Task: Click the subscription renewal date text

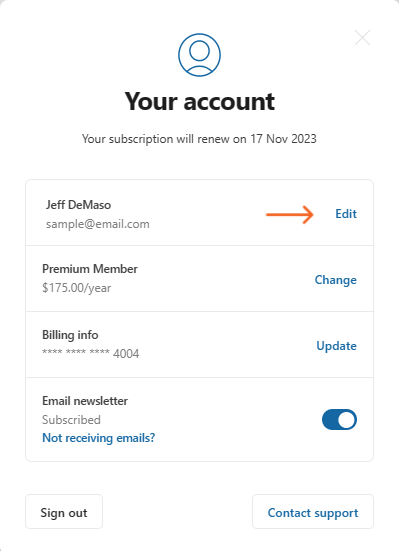Action: click(199, 139)
